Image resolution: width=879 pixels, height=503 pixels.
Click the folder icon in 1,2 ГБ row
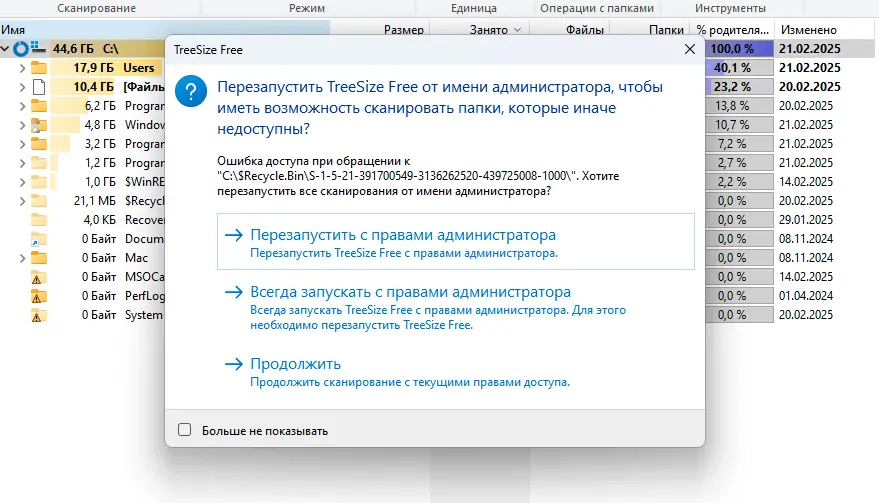coord(39,163)
